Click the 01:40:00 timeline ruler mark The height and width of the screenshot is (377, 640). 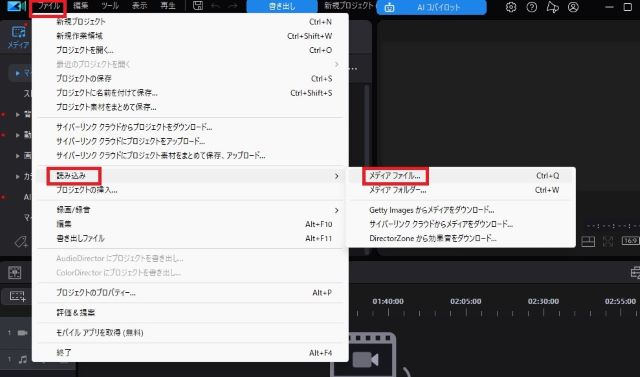[388, 302]
